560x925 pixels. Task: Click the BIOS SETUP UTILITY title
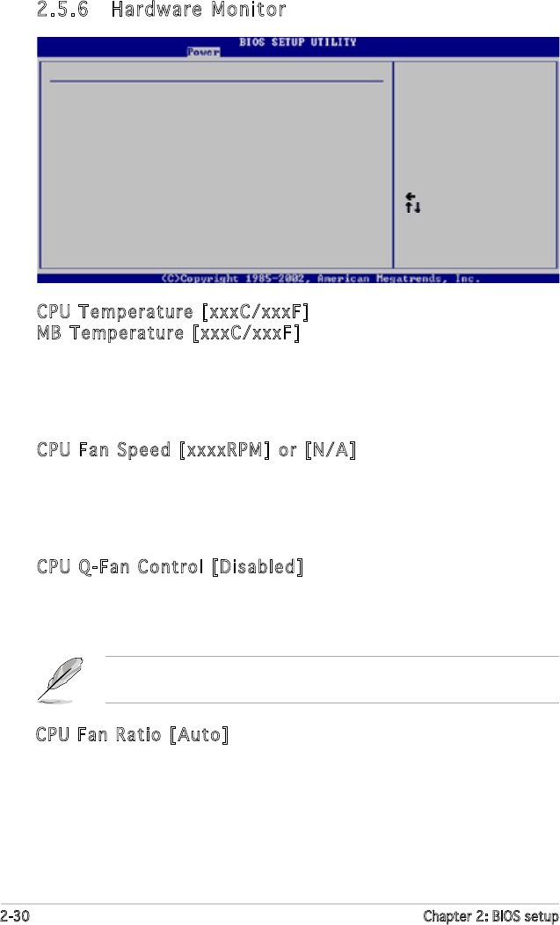pos(298,42)
